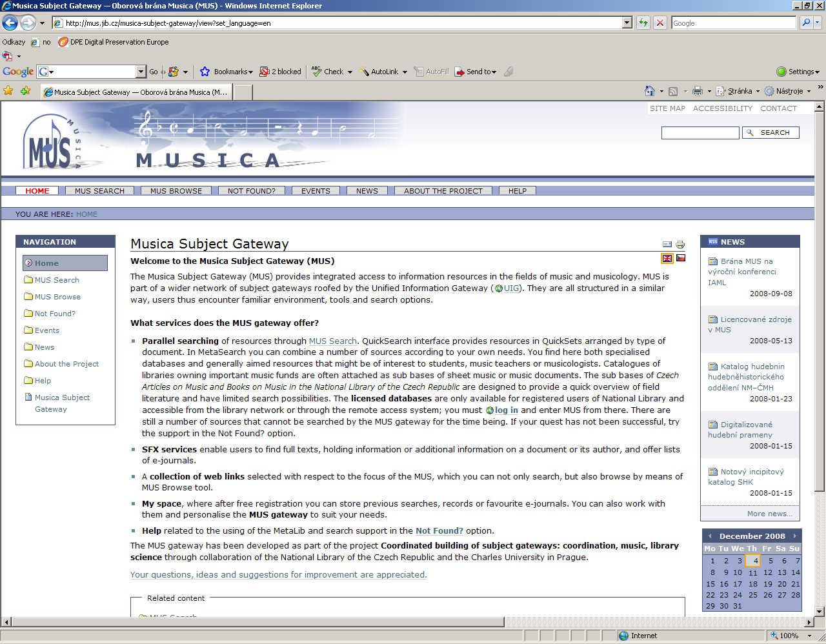This screenshot has height=644, width=826.
Task: Switch language with the English flag
Action: click(x=667, y=258)
